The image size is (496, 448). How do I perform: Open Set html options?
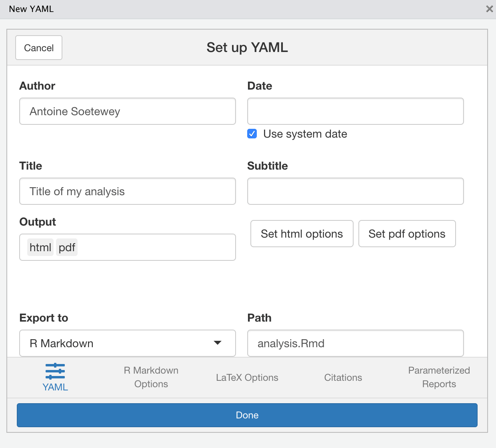tap(302, 234)
